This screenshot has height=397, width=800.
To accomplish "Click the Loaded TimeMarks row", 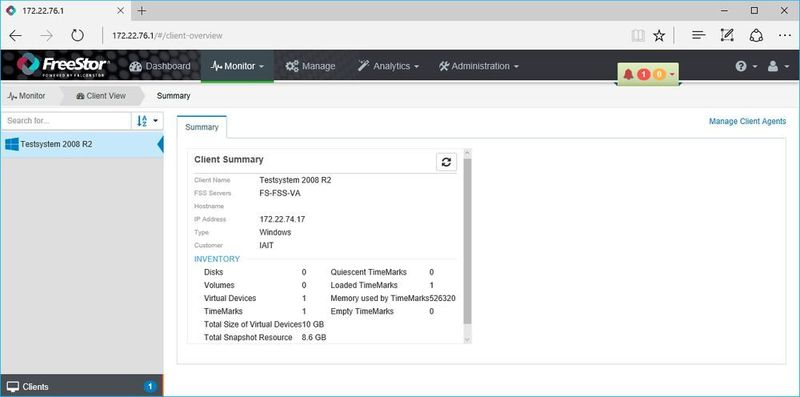I will coord(382,285).
